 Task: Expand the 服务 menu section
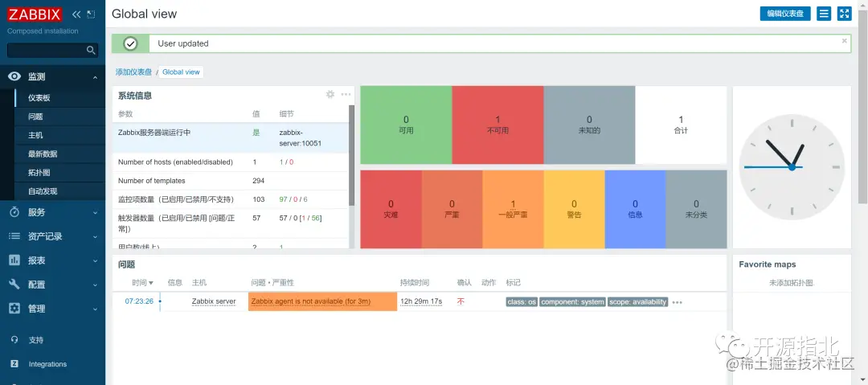(95, 213)
